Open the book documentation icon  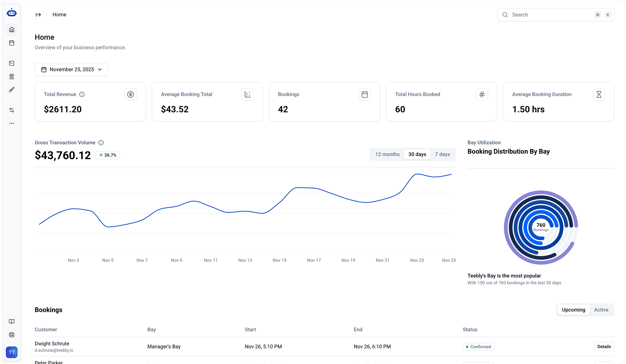12,321
